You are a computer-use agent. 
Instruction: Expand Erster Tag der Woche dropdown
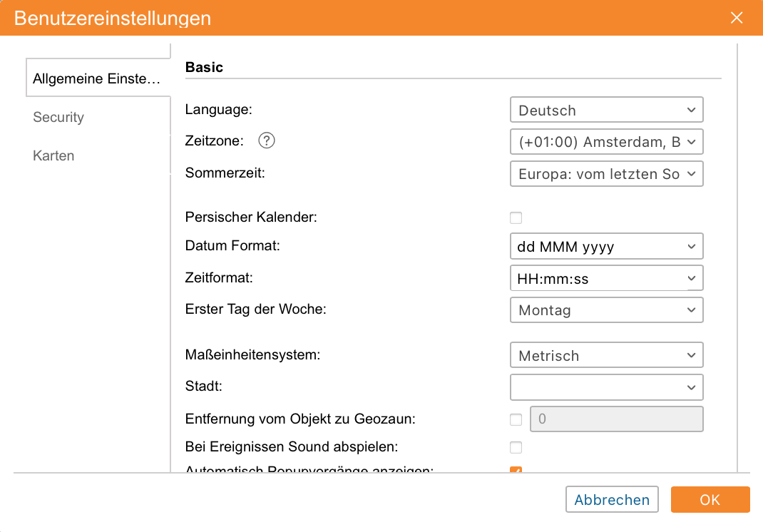point(606,310)
